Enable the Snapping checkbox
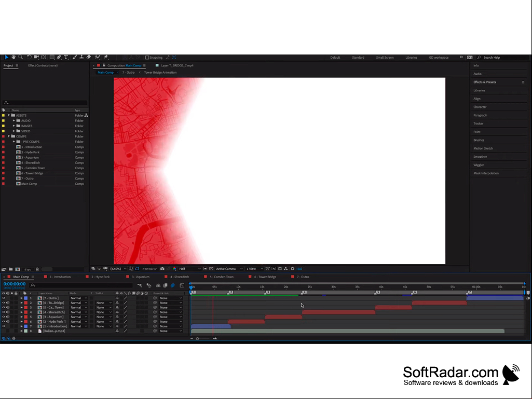 pos(147,58)
